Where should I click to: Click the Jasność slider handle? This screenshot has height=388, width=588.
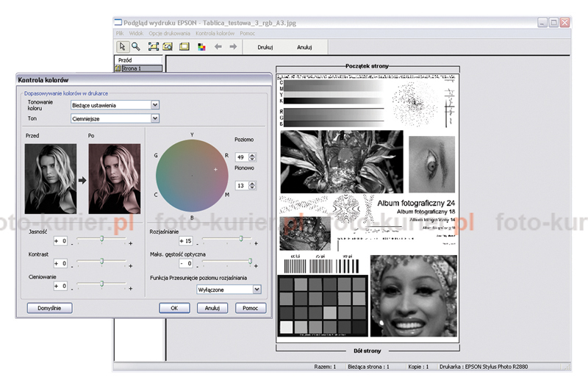(x=102, y=239)
